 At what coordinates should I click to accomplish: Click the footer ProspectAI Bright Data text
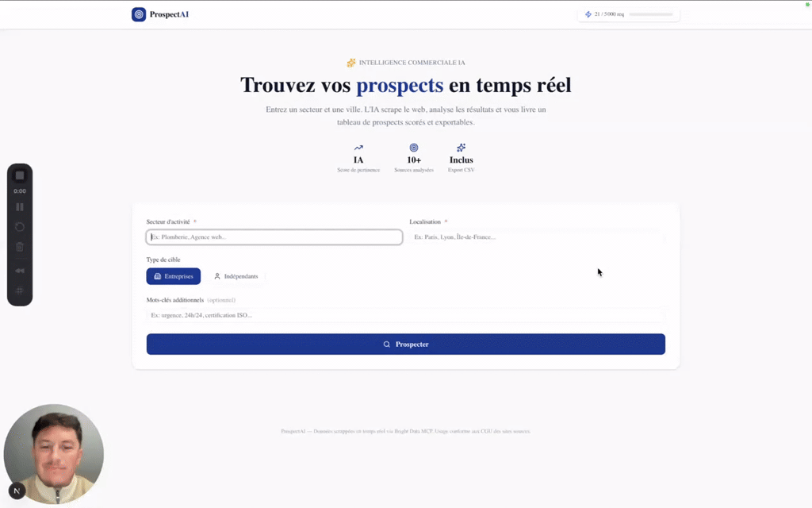(x=405, y=431)
